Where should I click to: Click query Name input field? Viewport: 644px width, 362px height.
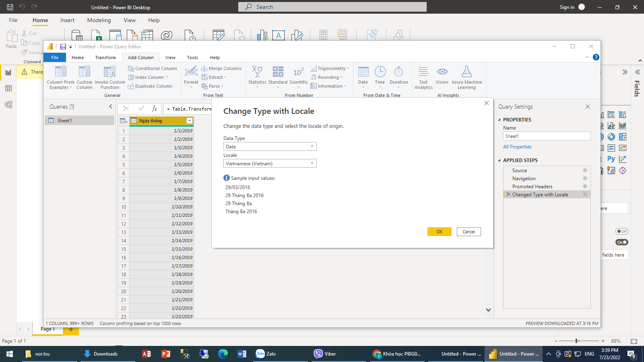547,136
